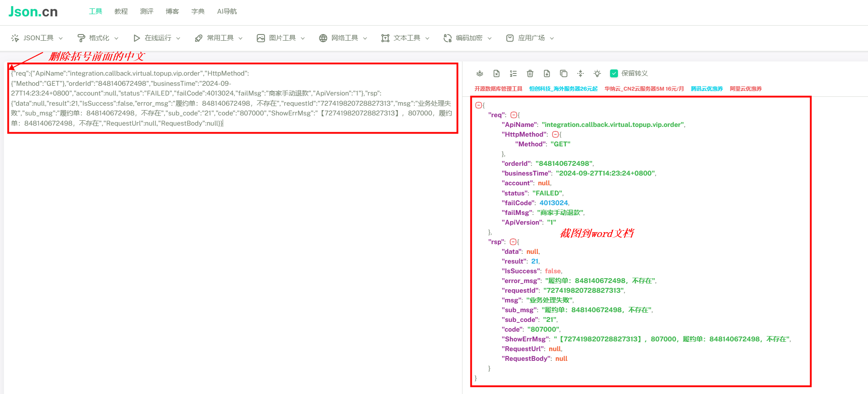Click the text-frame icon beside 文本工具
Viewport: 868px width, 394px height.
pyautogui.click(x=385, y=38)
